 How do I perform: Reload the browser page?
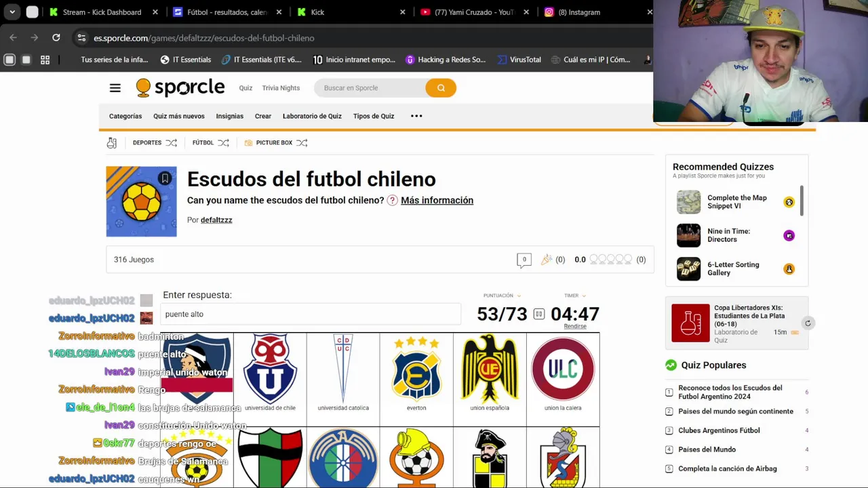coord(56,38)
